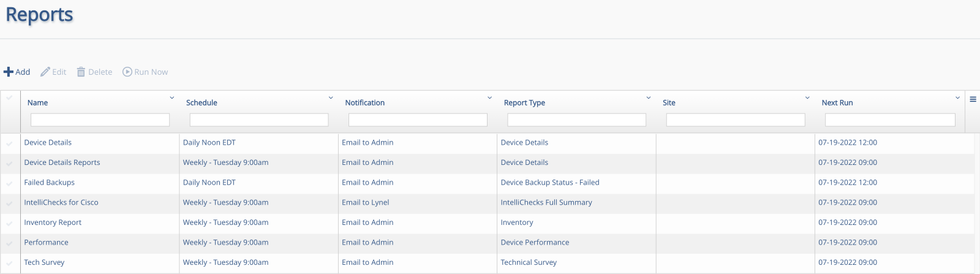Tick the Tech Survey row checkbox
The width and height of the screenshot is (980, 274).
point(9,264)
